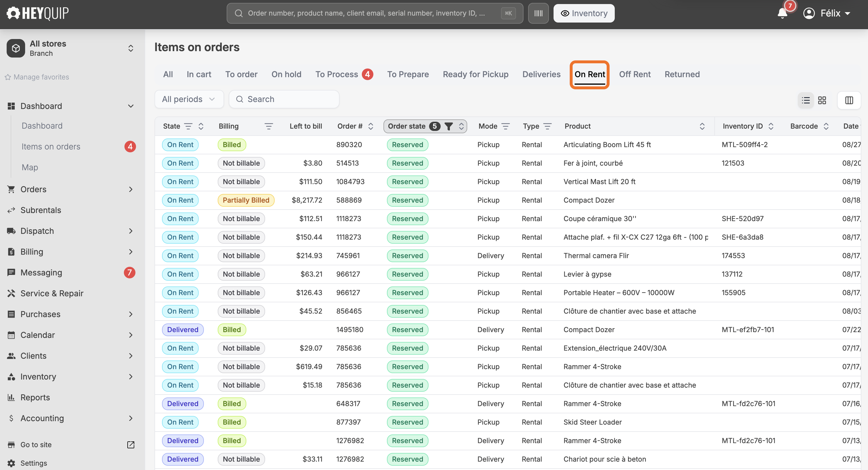Switch to list view icon

tap(806, 100)
